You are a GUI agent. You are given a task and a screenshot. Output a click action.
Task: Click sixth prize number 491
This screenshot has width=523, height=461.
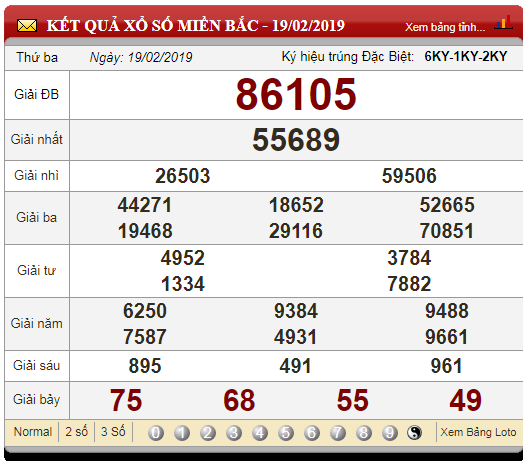[296, 366]
